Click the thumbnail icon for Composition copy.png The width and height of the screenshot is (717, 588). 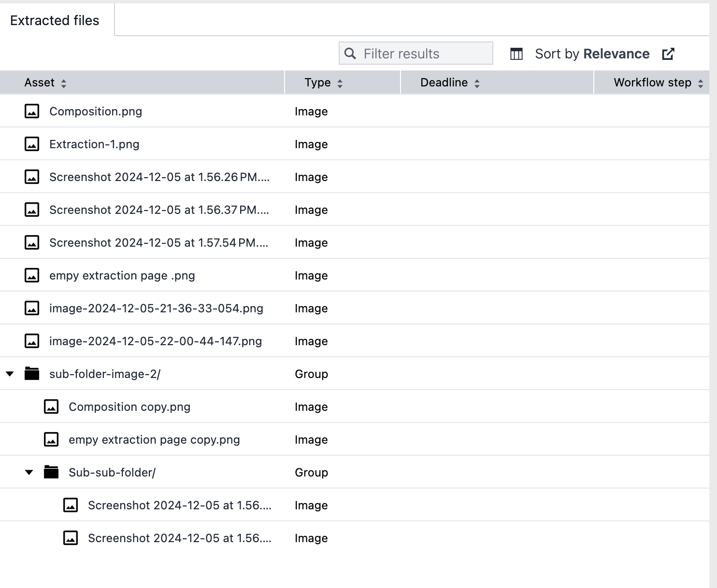pyautogui.click(x=52, y=406)
